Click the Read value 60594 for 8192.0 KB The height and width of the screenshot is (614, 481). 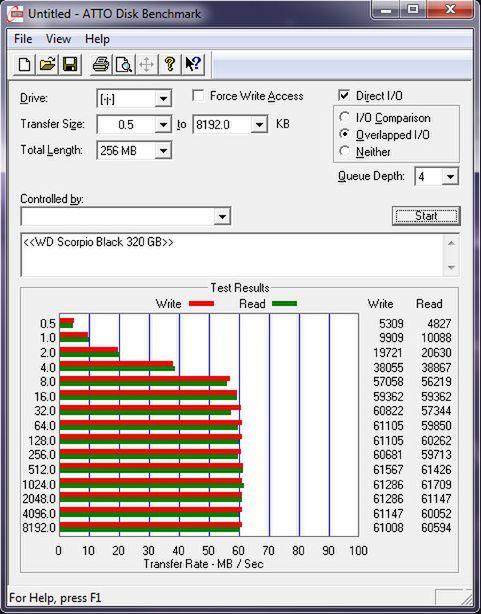point(436,527)
